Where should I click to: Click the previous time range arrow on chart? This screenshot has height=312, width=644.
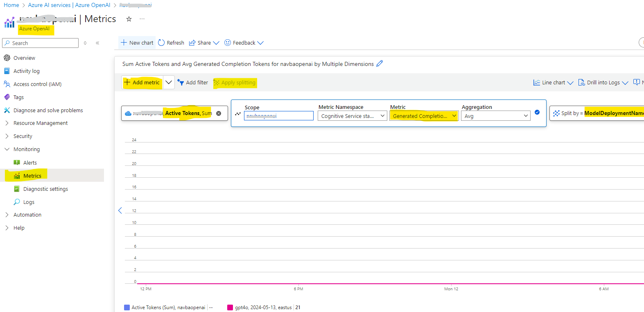coord(120,210)
